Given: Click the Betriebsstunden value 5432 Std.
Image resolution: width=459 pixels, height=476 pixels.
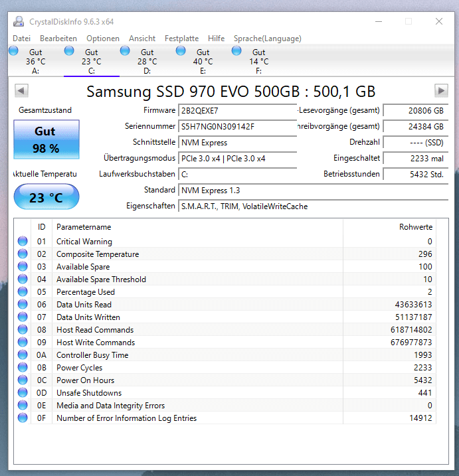Looking at the screenshot, I should pyautogui.click(x=416, y=174).
